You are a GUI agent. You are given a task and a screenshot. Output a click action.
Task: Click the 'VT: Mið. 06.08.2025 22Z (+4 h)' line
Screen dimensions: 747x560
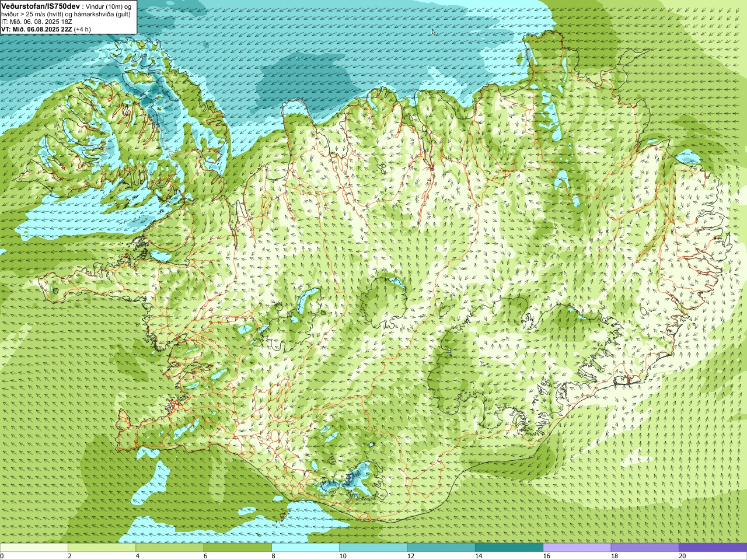tap(46, 29)
